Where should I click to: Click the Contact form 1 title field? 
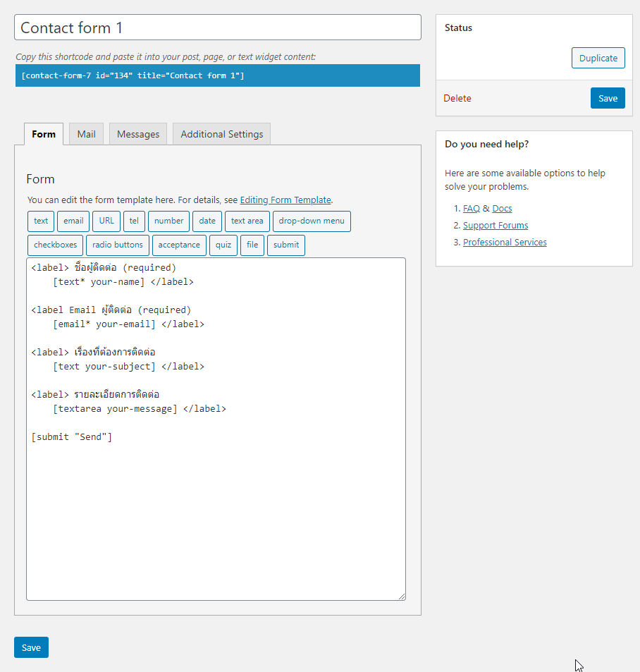218,28
